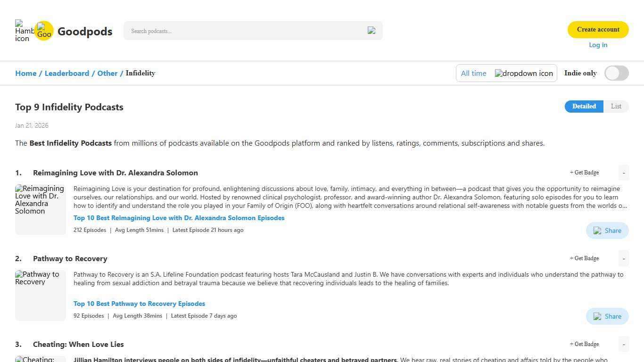Open Pathway to Recovery cover image
The height and width of the screenshot is (362, 644).
[x=41, y=295]
